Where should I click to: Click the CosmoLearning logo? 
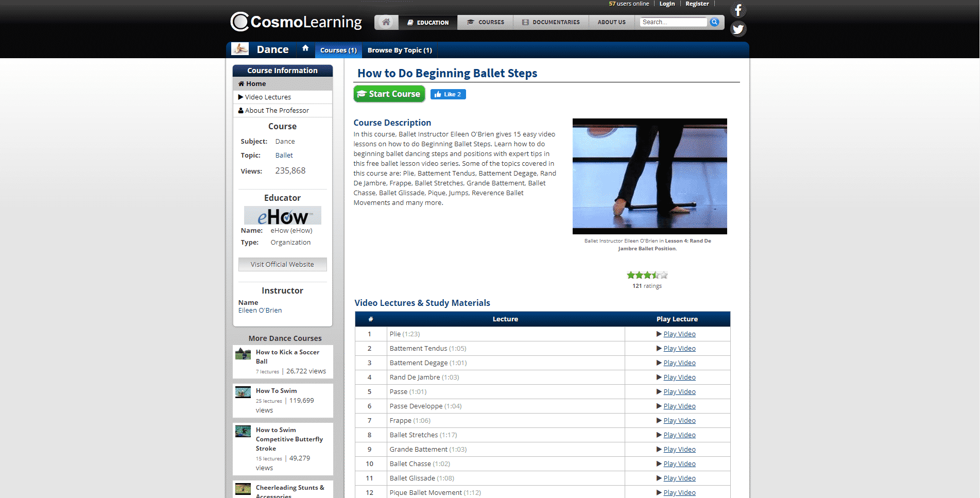point(296,22)
